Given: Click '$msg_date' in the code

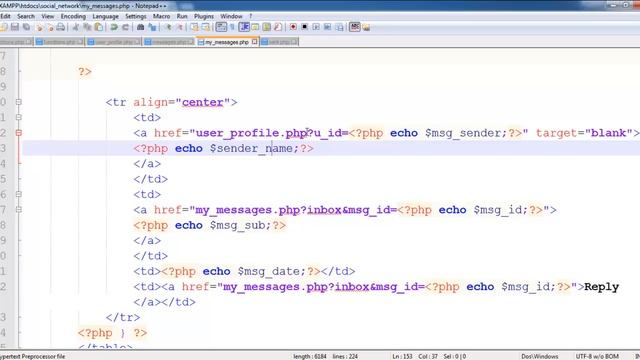Looking at the screenshot, I should [x=269, y=271].
